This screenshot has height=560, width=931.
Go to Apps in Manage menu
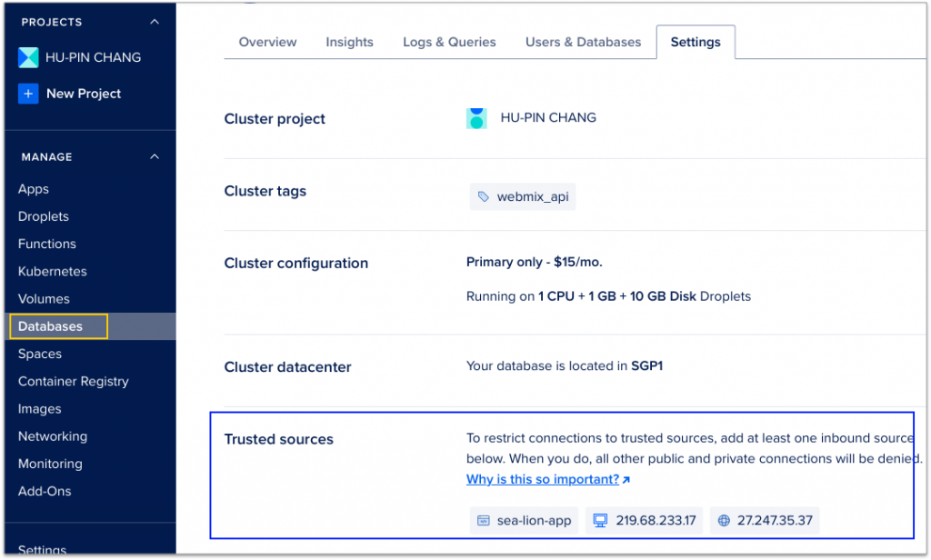click(x=34, y=189)
